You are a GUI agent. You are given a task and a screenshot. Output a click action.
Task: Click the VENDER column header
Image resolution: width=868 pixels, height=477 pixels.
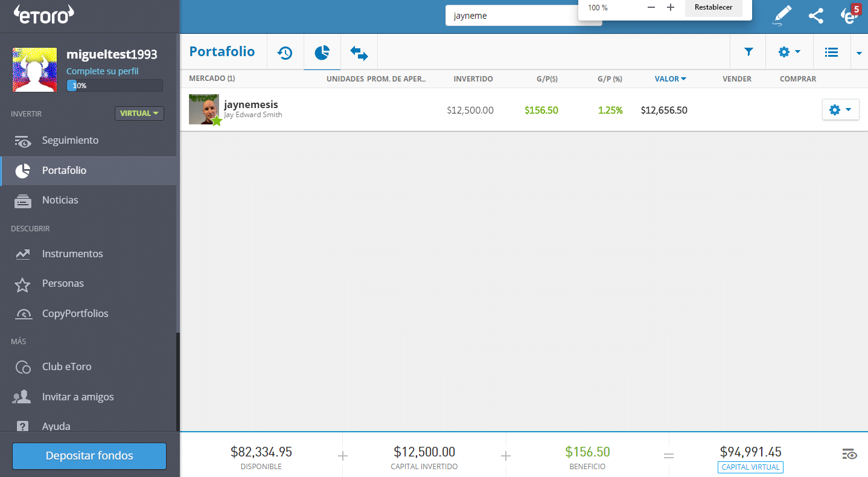tap(737, 78)
